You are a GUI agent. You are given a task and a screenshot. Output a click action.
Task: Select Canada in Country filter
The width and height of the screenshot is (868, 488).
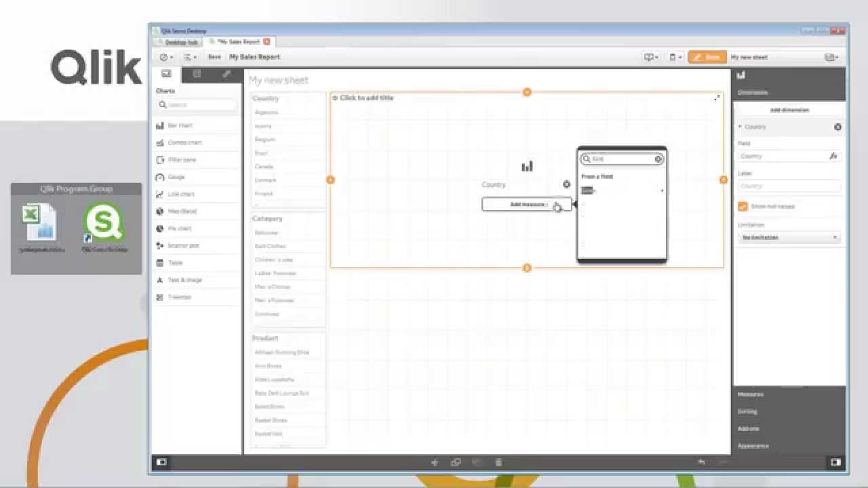click(288, 167)
